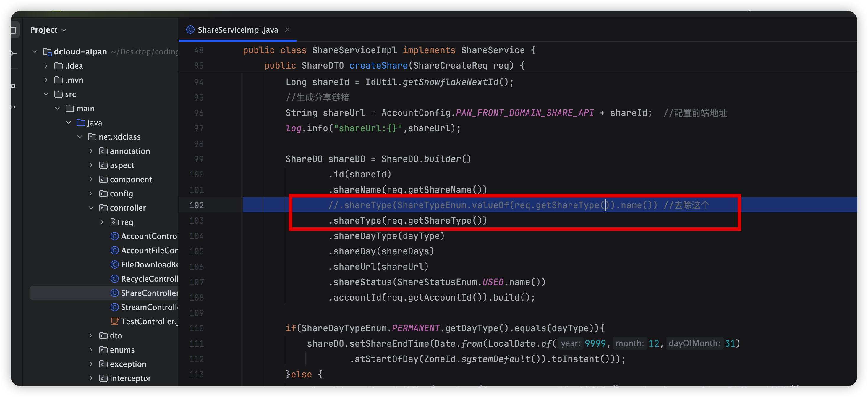
Task: Click the createShare method name
Action: (378, 65)
